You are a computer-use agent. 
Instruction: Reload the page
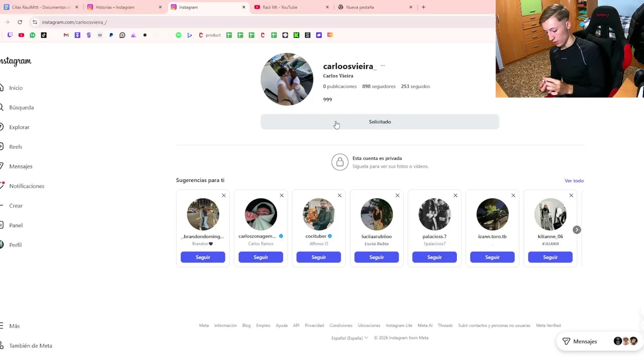point(20,22)
